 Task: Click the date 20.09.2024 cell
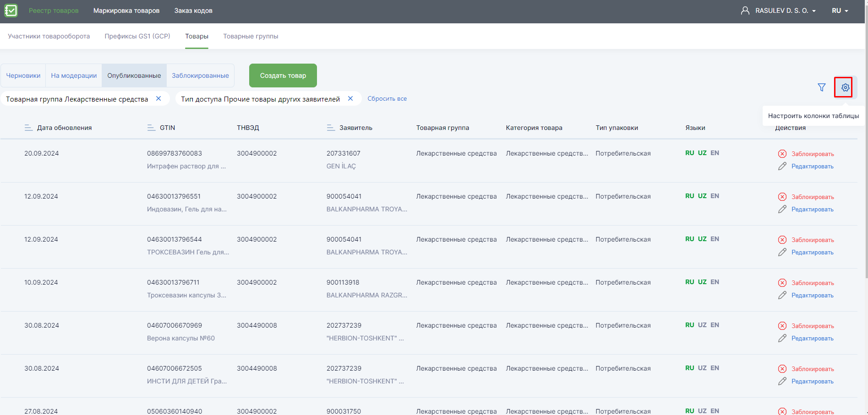coord(42,153)
